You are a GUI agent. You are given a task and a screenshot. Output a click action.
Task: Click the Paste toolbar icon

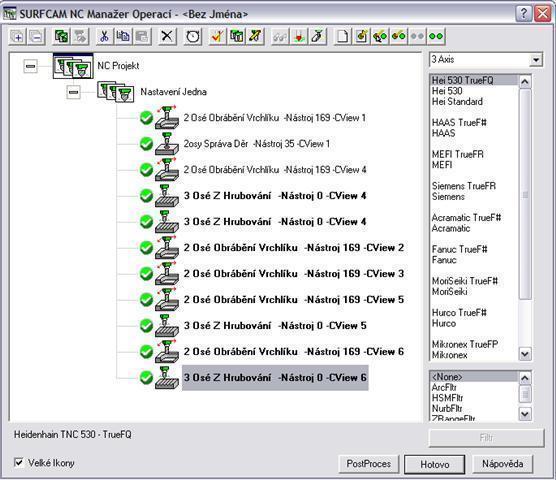pyautogui.click(x=142, y=36)
